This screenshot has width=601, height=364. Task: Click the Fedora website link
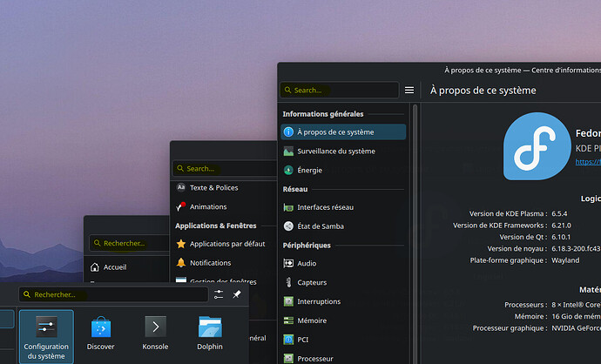[588, 161]
